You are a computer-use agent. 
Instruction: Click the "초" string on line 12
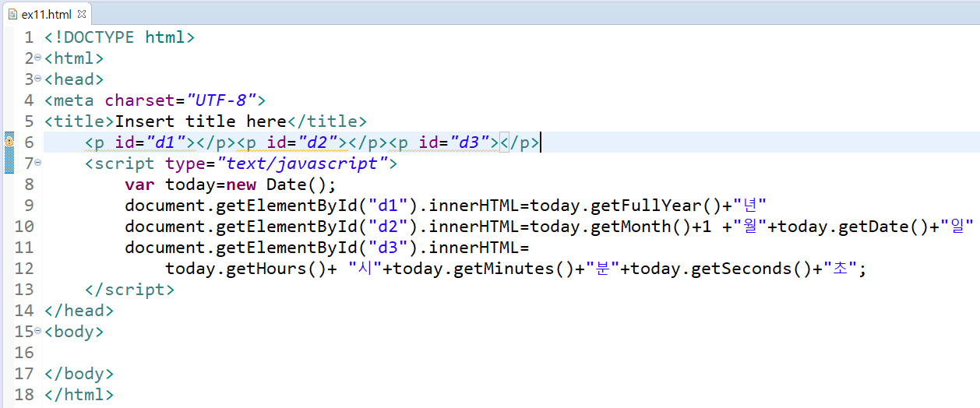(839, 268)
